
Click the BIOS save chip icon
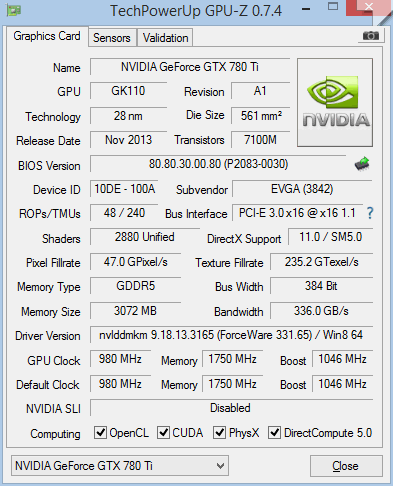point(362,164)
